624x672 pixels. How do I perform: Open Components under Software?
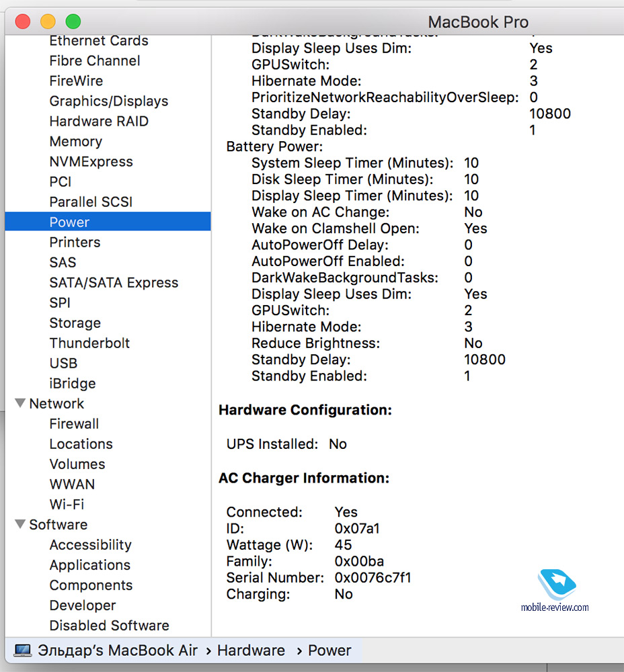[x=91, y=585]
